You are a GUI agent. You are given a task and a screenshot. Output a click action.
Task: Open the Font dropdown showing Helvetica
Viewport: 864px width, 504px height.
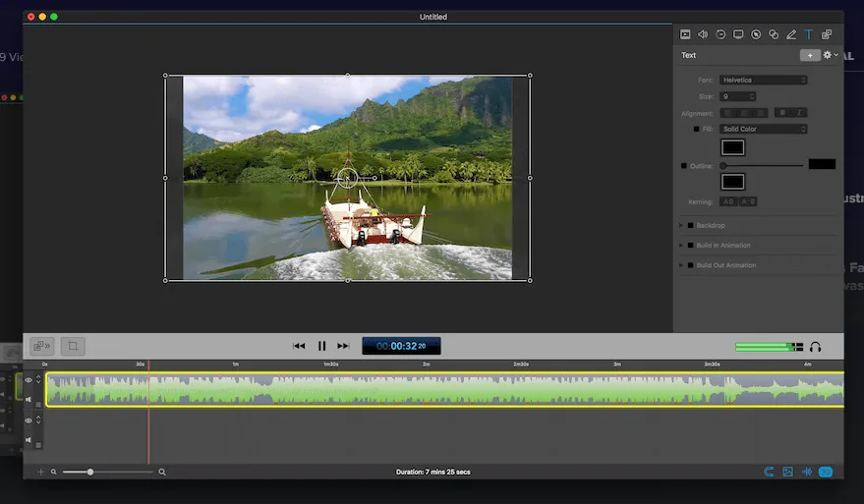(x=763, y=80)
